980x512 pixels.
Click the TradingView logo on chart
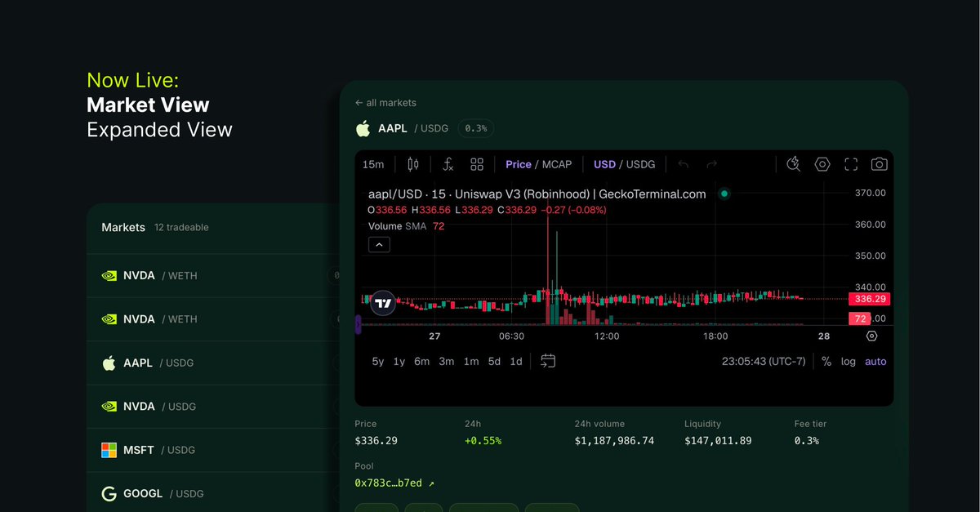coord(383,304)
